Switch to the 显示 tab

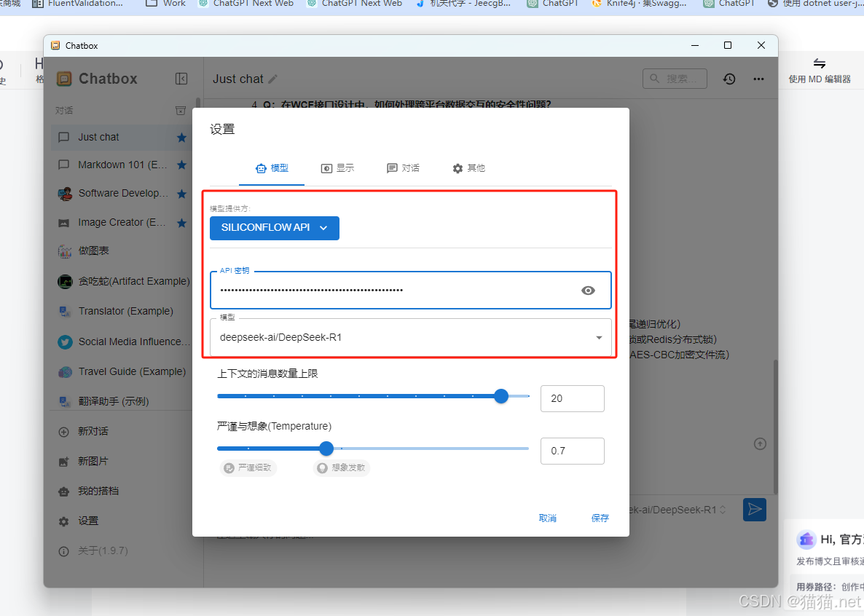pyautogui.click(x=337, y=168)
